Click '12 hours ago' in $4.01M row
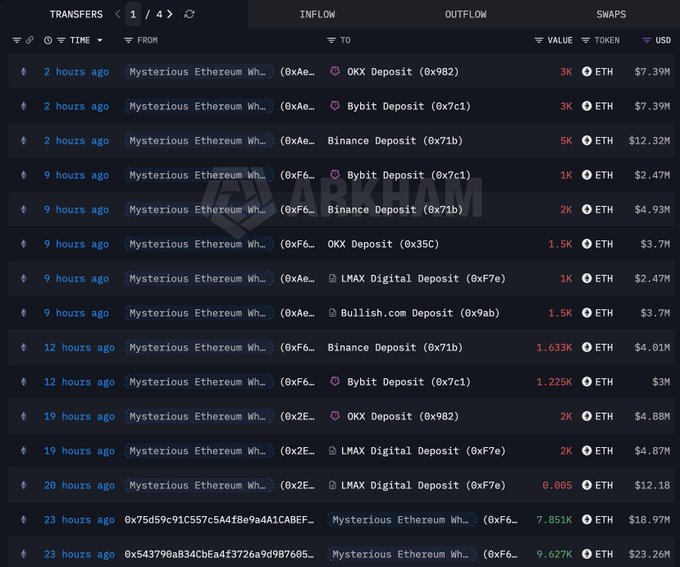 point(79,347)
